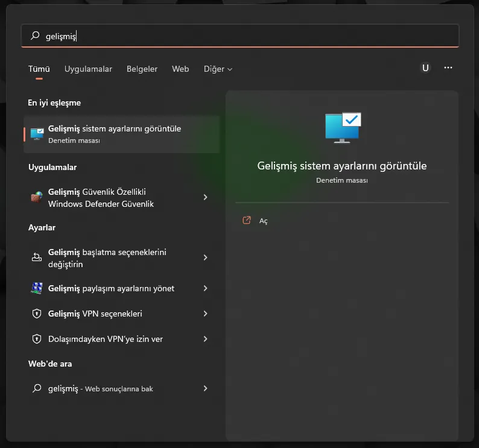Expand the 'Gelişmiş paylaşım ayarlarını yönet' chevron

tap(206, 288)
